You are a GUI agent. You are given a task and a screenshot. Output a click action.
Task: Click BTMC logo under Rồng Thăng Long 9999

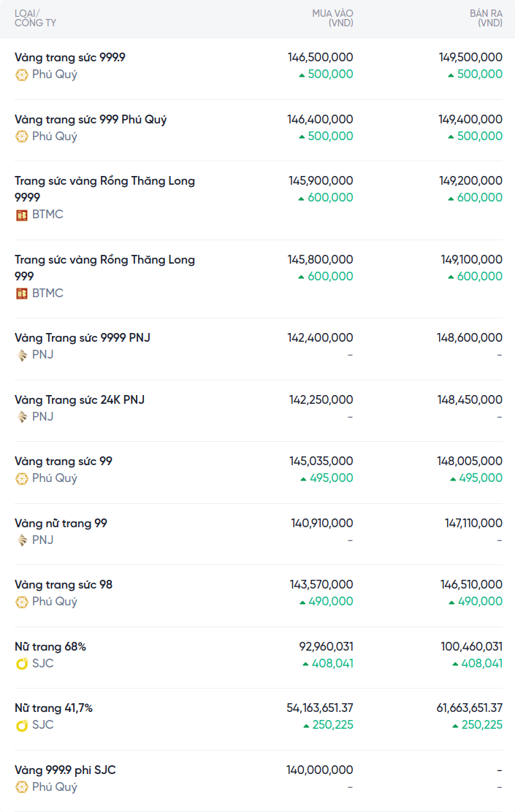[x=22, y=215]
